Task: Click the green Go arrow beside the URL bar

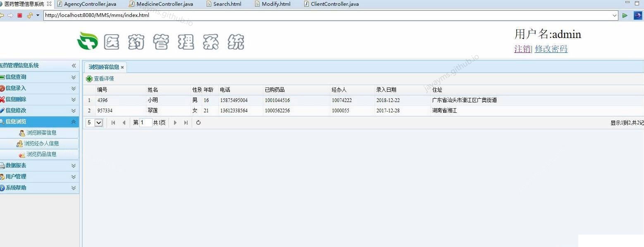Action: click(x=625, y=15)
